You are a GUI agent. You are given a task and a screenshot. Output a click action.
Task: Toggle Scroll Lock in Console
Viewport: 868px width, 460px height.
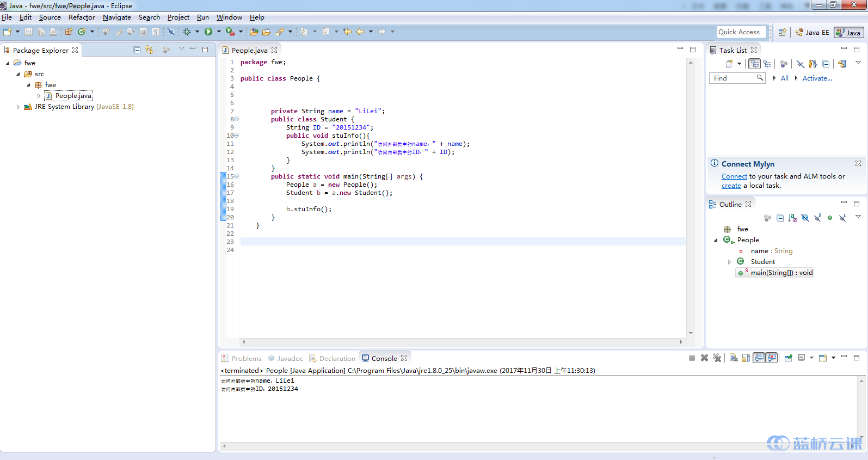pyautogui.click(x=746, y=358)
